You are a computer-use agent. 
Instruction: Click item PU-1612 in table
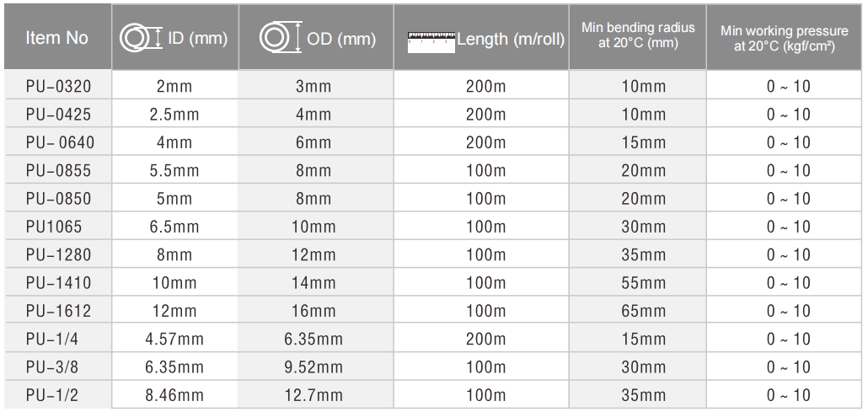click(58, 311)
